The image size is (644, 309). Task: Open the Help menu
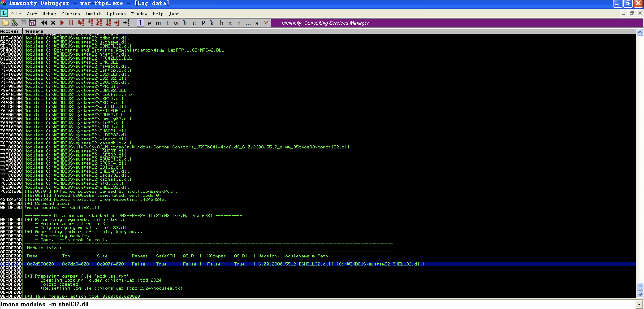(x=158, y=13)
